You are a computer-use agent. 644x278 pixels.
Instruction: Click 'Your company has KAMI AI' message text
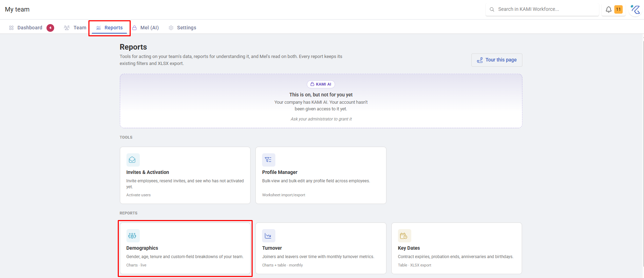321,105
